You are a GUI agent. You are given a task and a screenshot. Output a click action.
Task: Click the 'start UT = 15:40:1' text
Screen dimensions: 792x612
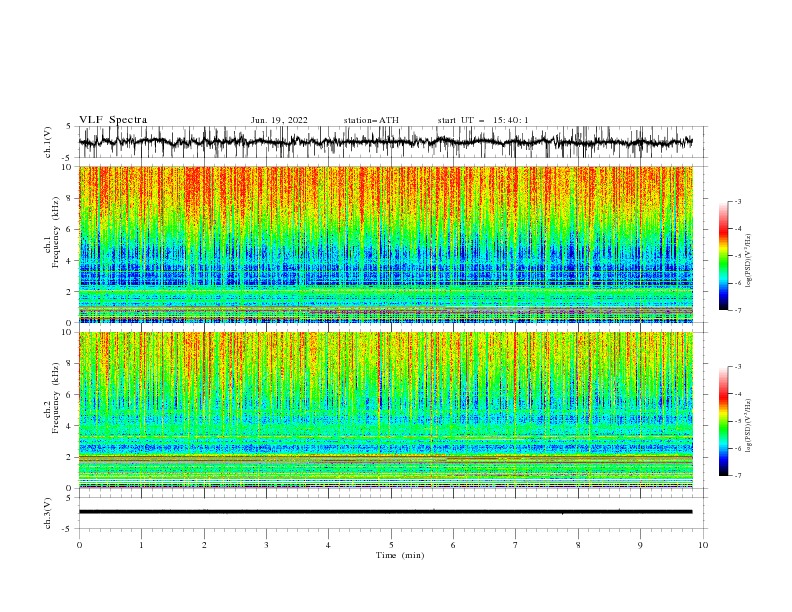[483, 120]
